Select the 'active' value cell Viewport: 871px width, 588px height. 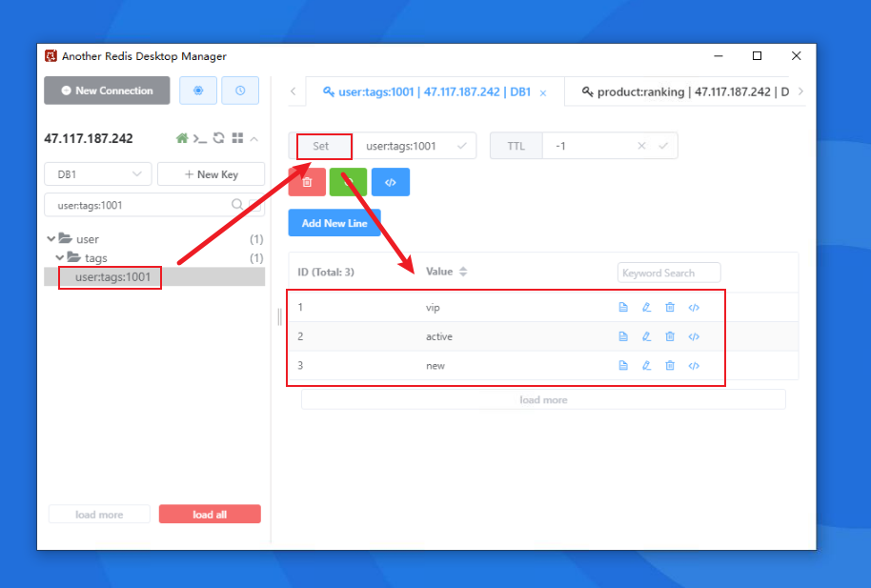(x=438, y=336)
